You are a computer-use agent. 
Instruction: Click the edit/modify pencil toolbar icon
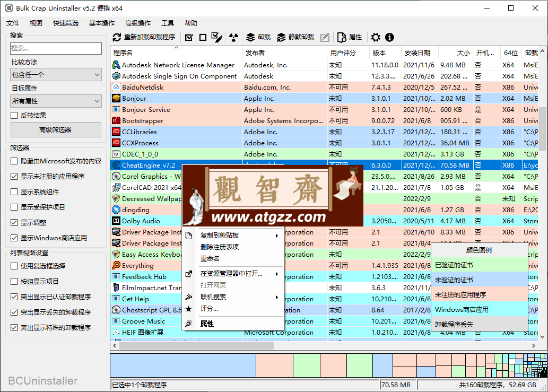coord(325,37)
